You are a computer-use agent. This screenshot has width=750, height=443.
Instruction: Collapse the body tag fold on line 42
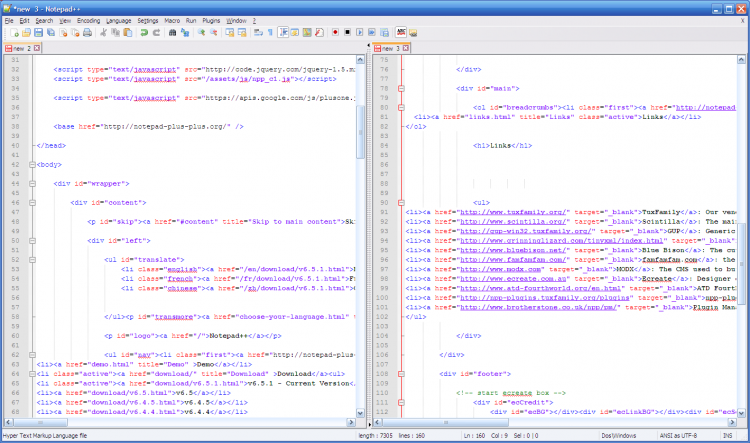(32, 164)
